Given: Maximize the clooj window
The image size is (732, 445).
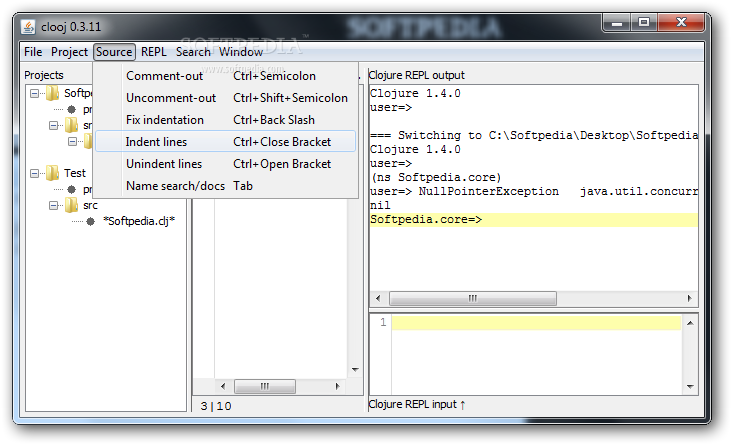Looking at the screenshot, I should point(644,23).
